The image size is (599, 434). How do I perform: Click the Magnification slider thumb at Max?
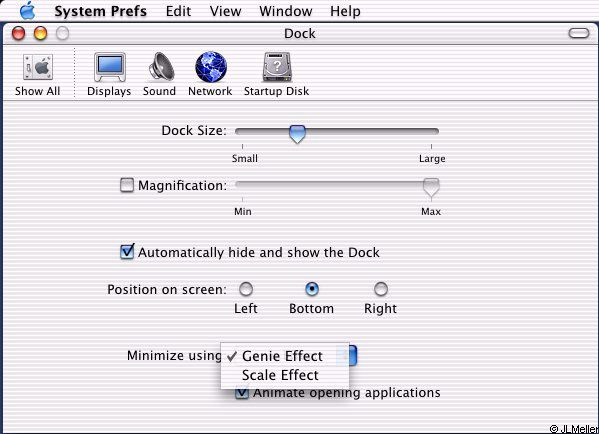[x=431, y=187]
